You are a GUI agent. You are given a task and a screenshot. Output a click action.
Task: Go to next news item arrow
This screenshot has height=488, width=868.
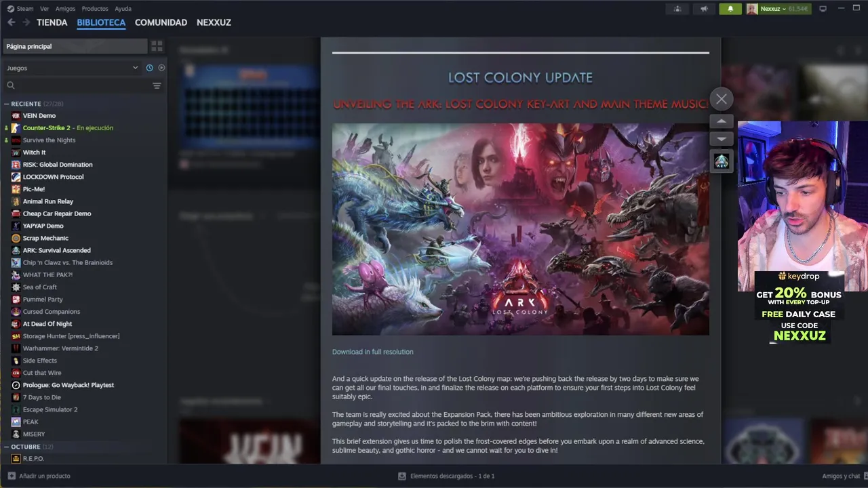(722, 139)
